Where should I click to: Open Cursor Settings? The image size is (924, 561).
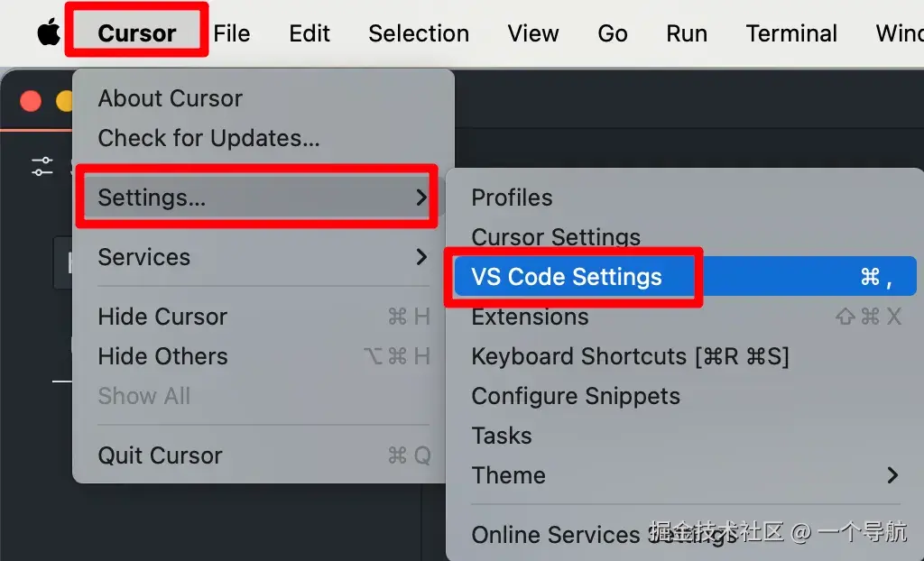(555, 236)
